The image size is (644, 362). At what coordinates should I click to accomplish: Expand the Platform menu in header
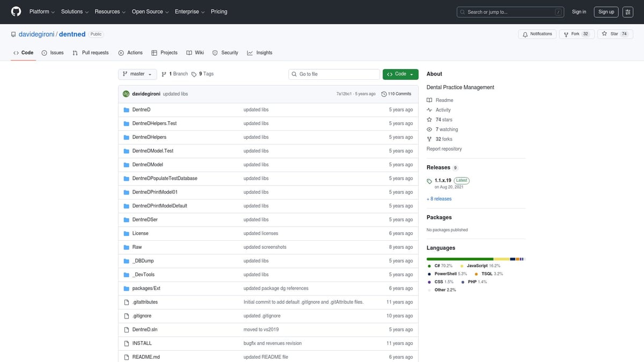pos(42,12)
